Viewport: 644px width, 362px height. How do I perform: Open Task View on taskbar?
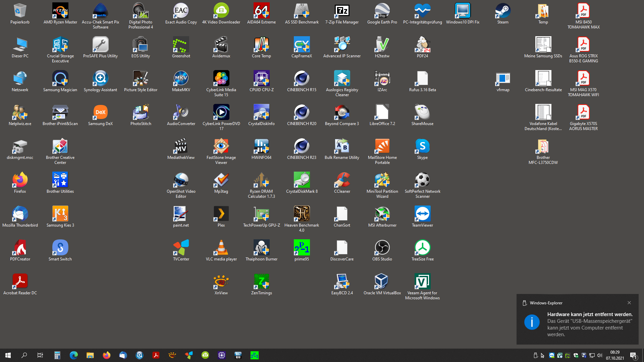[40, 355]
